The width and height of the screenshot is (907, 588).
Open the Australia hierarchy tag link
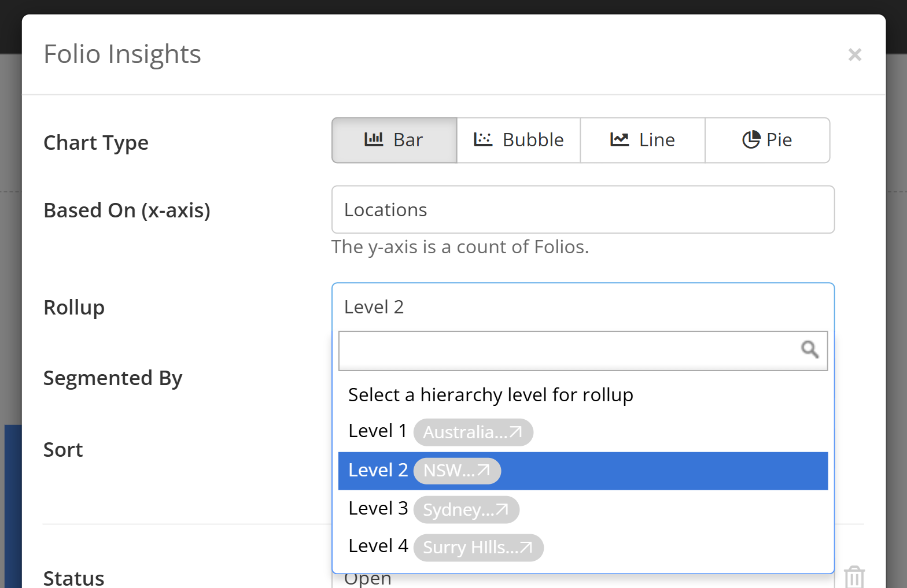(473, 432)
